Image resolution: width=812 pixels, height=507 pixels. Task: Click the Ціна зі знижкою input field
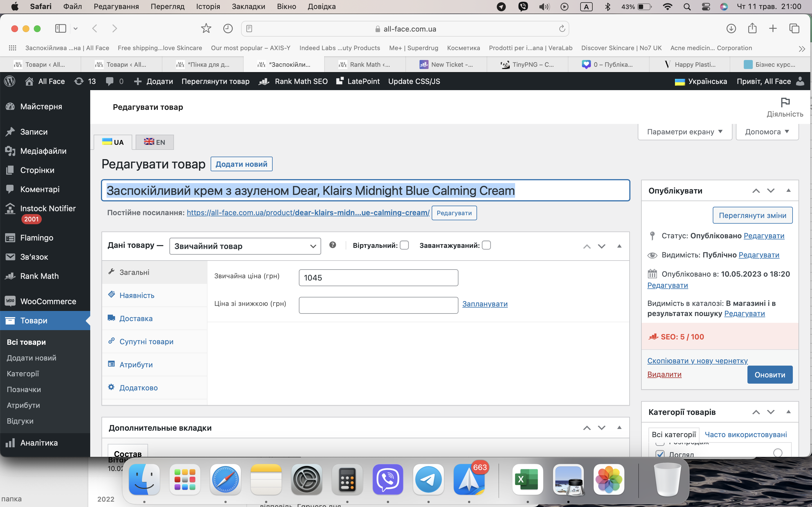(x=378, y=305)
